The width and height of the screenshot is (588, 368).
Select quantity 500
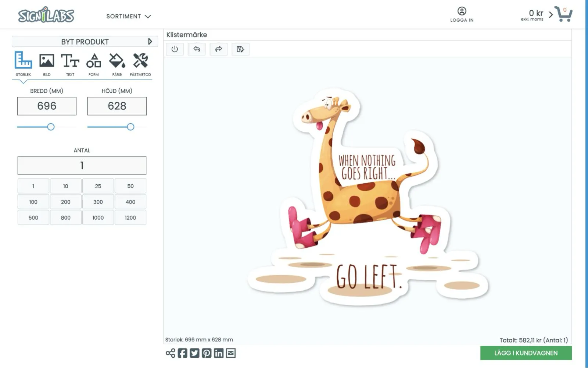pos(33,217)
